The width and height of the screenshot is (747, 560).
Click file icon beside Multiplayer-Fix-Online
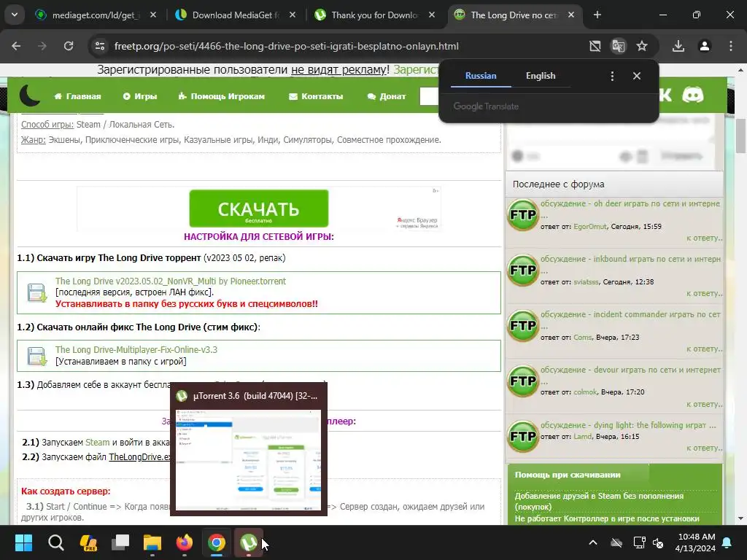36,356
